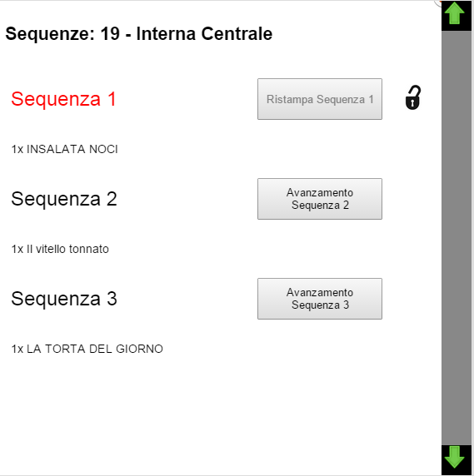This screenshot has height=476, width=474.
Task: Click the number 19 in the title
Action: (110, 33)
